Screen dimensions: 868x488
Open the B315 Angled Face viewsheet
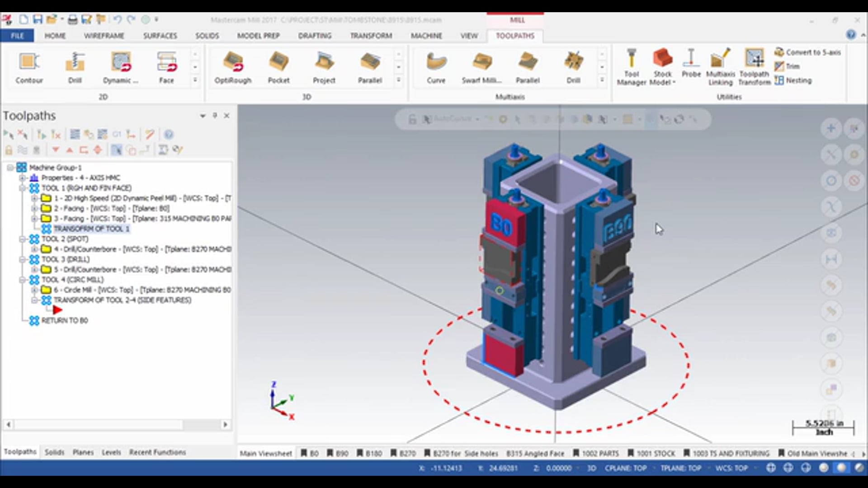point(535,453)
